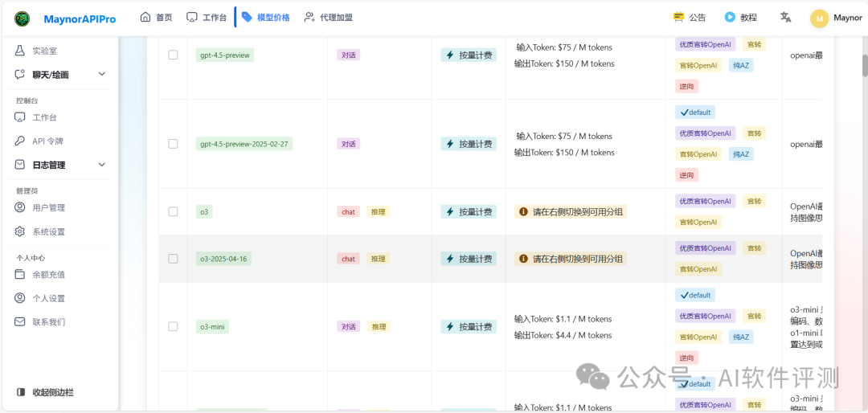This screenshot has height=413, width=868.
Task: Click the 实验室 flask icon in sidebar
Action: tap(20, 51)
